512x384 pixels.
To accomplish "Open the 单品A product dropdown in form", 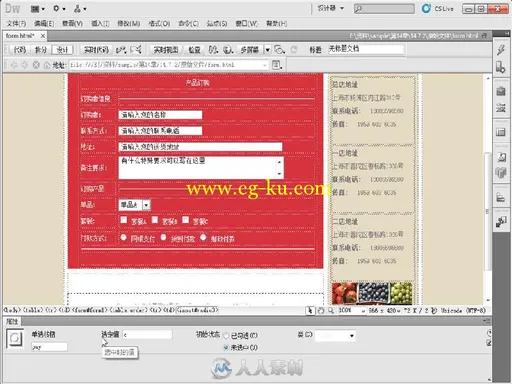I will [x=135, y=205].
